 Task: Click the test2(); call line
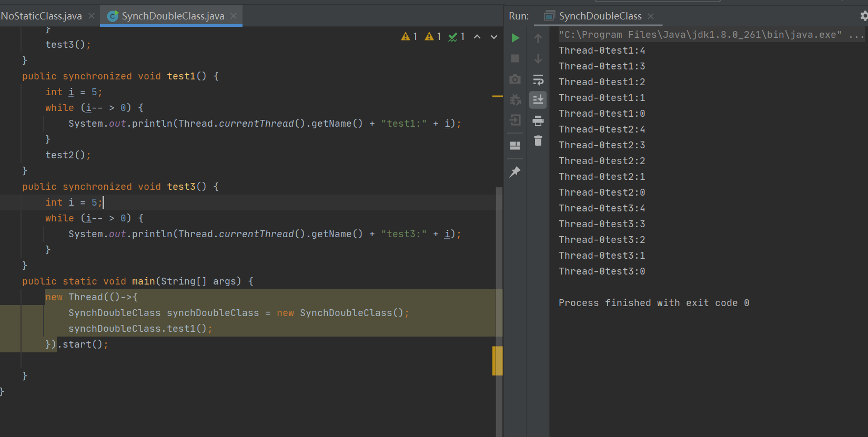[68, 155]
